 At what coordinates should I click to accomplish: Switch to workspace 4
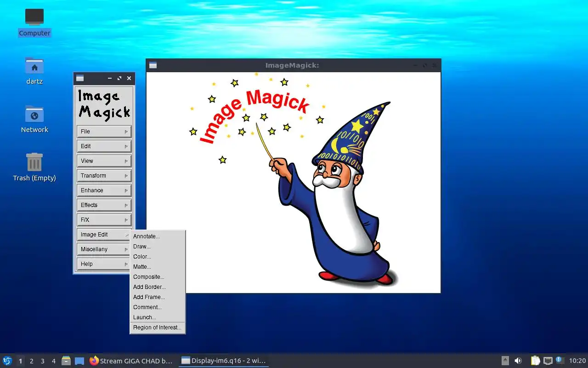pyautogui.click(x=53, y=361)
